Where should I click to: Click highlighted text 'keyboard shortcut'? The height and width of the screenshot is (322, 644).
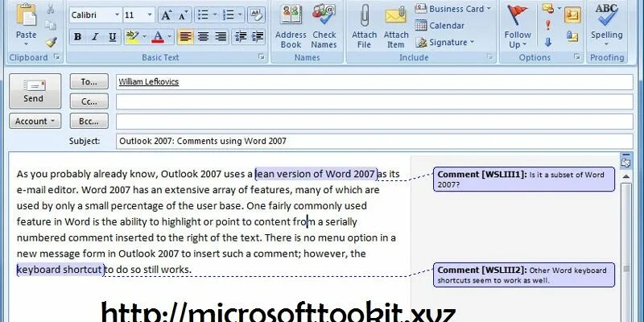(60, 270)
